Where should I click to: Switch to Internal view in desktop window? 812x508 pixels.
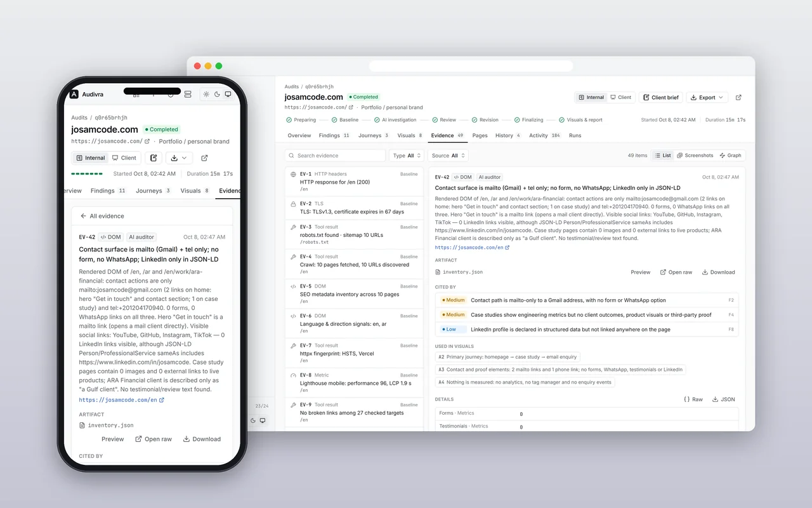tap(591, 97)
